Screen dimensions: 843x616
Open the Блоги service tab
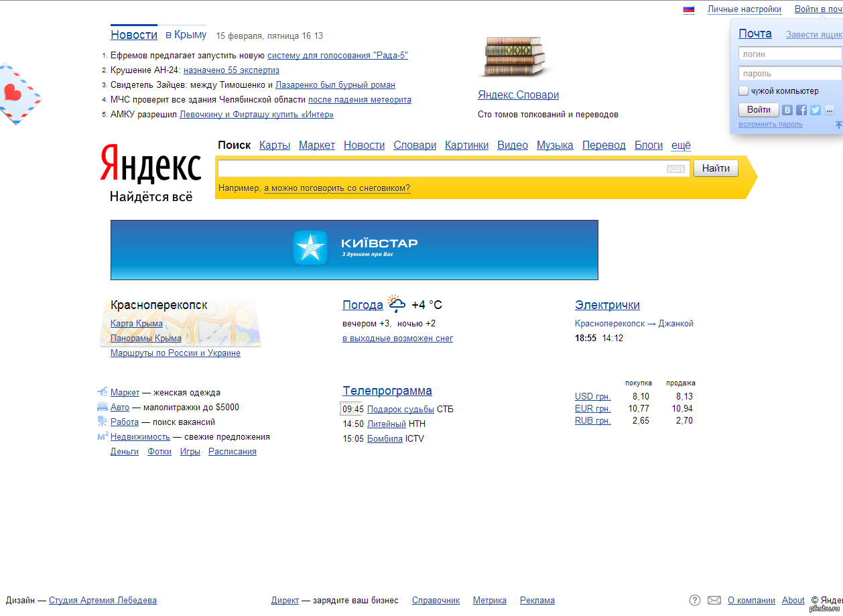click(x=649, y=145)
